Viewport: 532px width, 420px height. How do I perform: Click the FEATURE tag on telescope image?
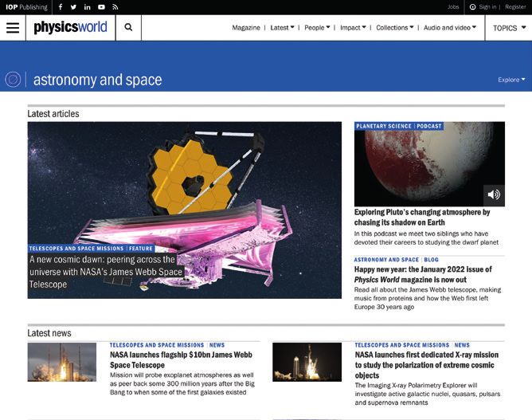click(141, 249)
